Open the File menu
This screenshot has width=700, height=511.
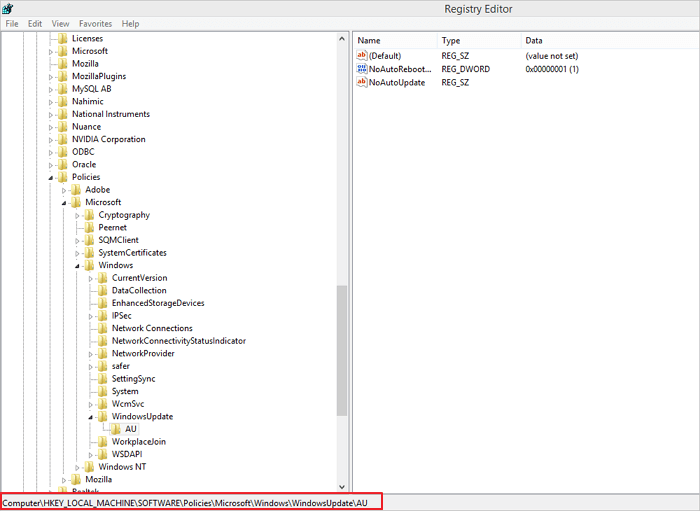point(12,23)
